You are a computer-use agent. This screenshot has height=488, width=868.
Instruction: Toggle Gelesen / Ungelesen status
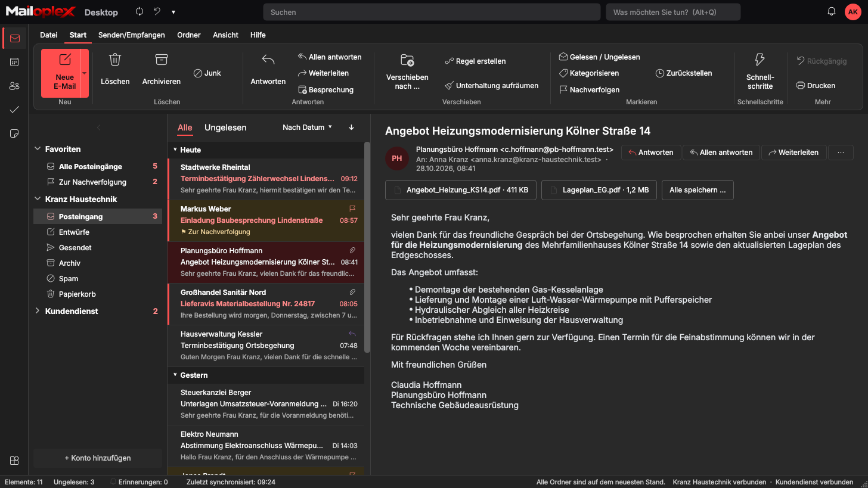click(599, 57)
